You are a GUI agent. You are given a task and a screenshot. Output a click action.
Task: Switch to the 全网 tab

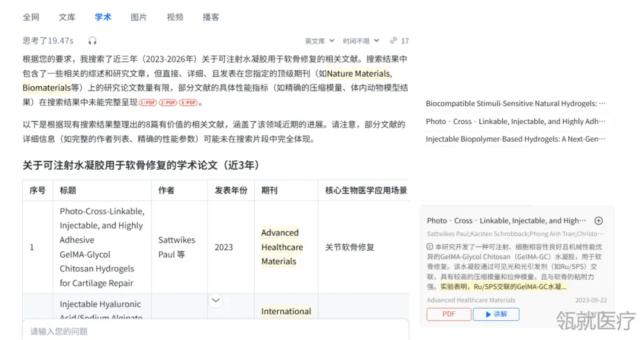(x=31, y=17)
